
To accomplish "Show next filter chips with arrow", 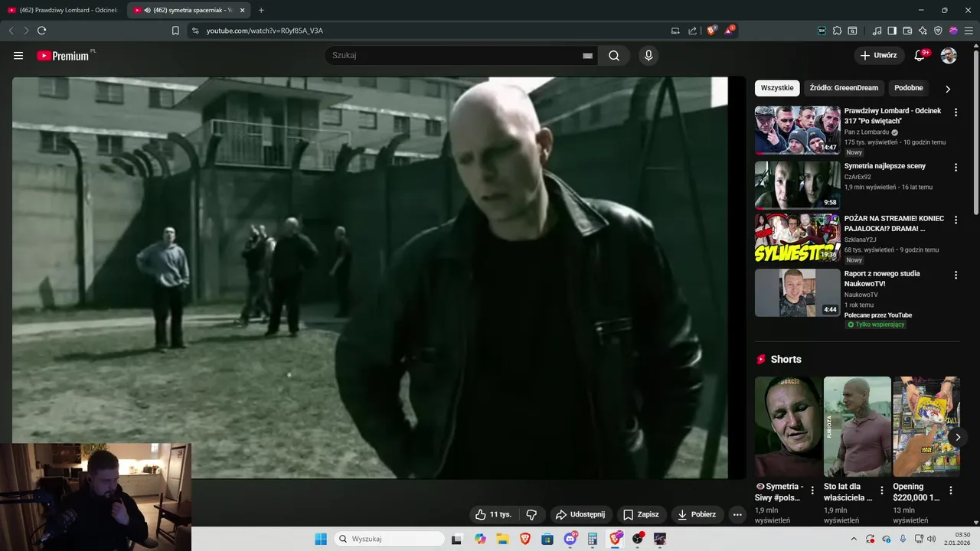I will (948, 89).
